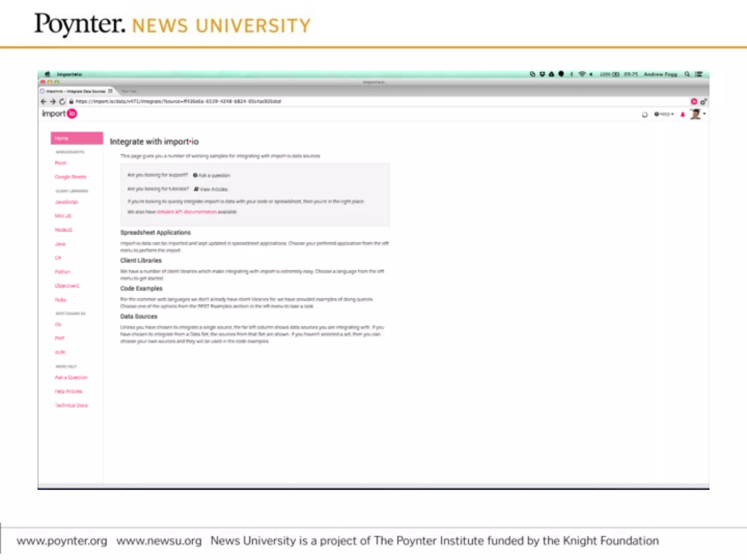Click the Wi-Fi status icon
The height and width of the screenshot is (560, 747).
pos(582,74)
